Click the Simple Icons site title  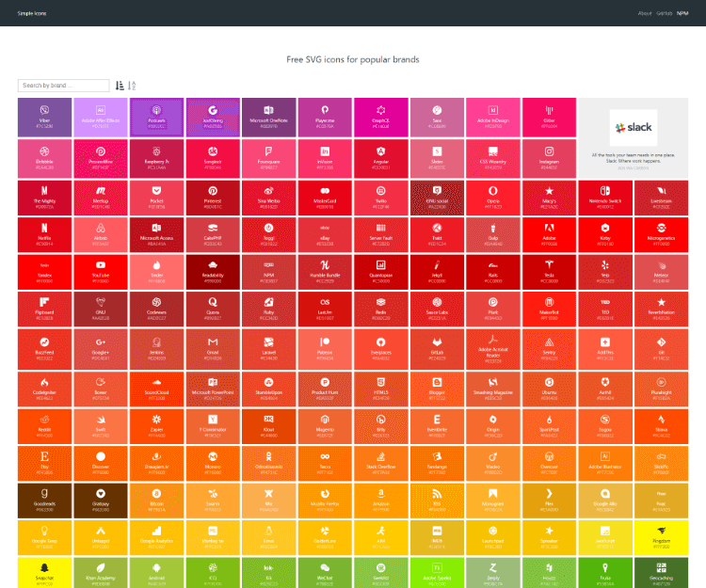[x=31, y=13]
